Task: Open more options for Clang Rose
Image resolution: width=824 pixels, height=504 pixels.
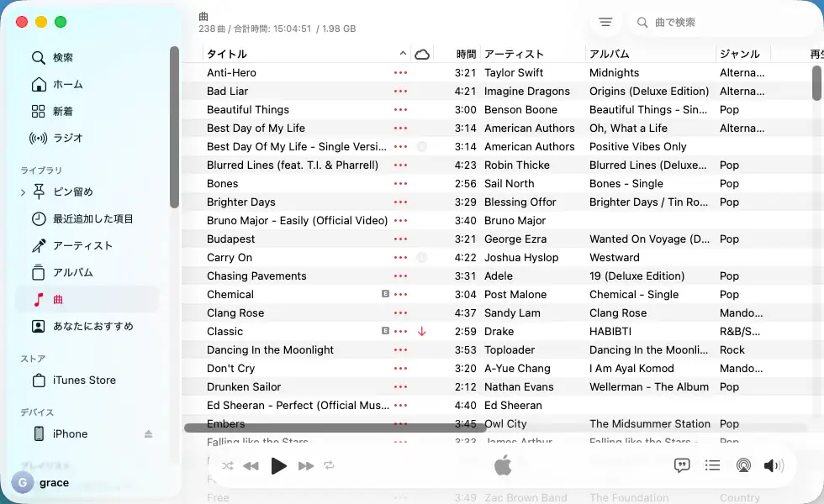Action: click(400, 312)
